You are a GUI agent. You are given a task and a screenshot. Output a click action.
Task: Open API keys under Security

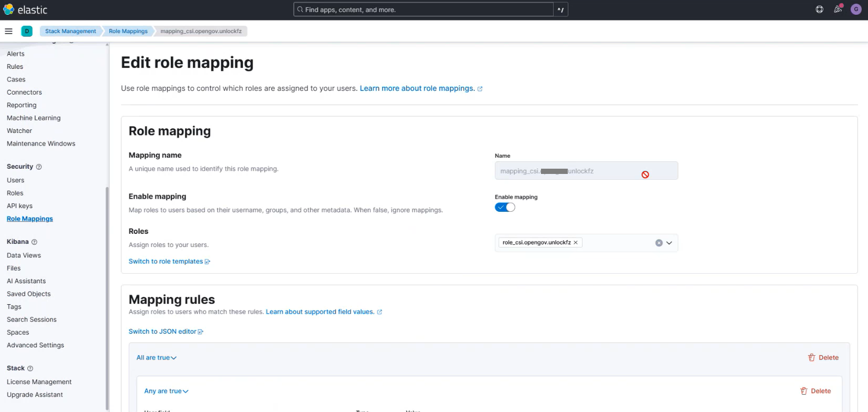19,206
